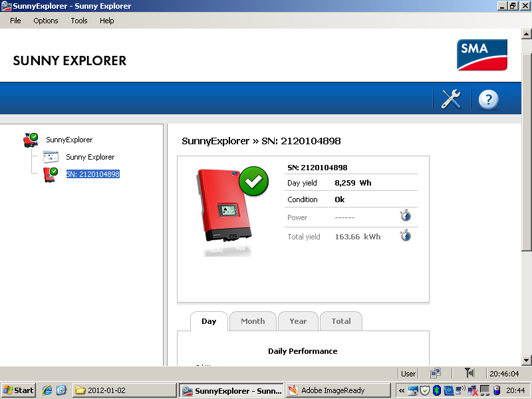The width and height of the screenshot is (532, 399).
Task: Select the SunnyExplorer root tree node
Action: [x=69, y=140]
